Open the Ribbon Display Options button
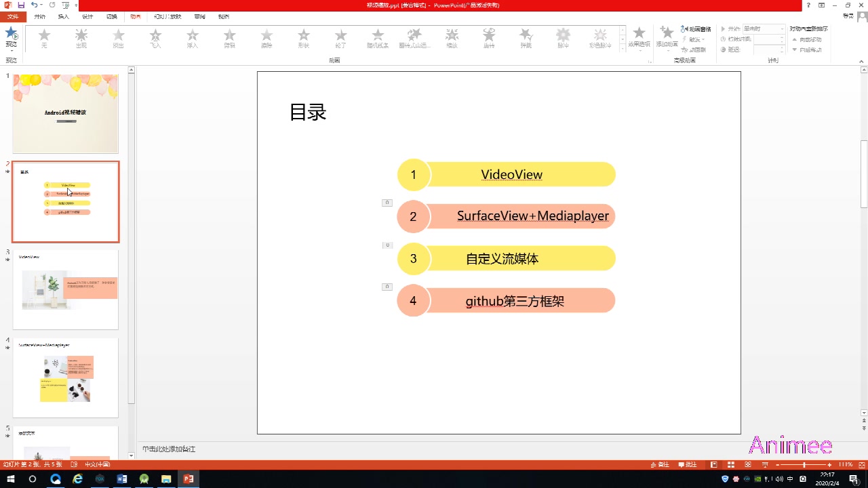Screen dimensions: 868x488 pos(822,5)
